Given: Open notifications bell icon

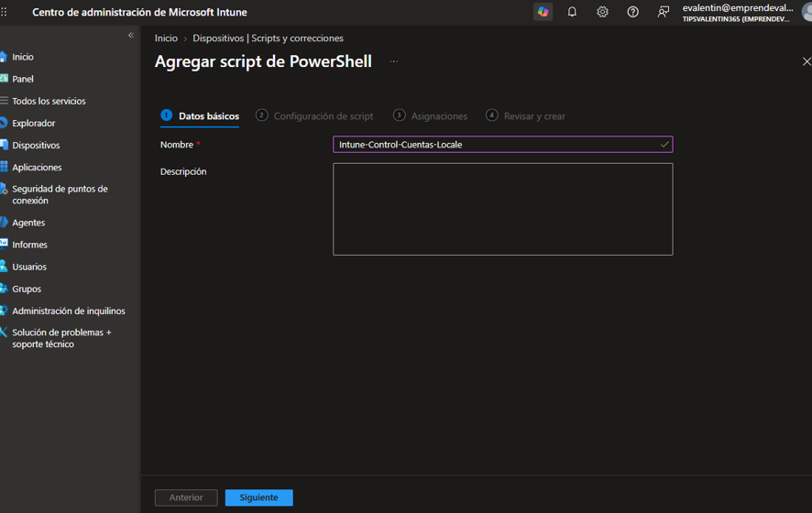Looking at the screenshot, I should 572,12.
